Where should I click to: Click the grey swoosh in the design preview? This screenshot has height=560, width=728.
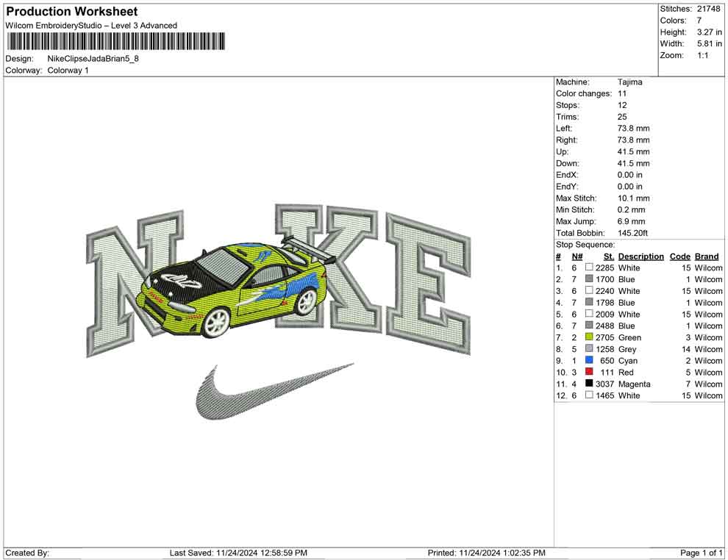click(x=274, y=392)
